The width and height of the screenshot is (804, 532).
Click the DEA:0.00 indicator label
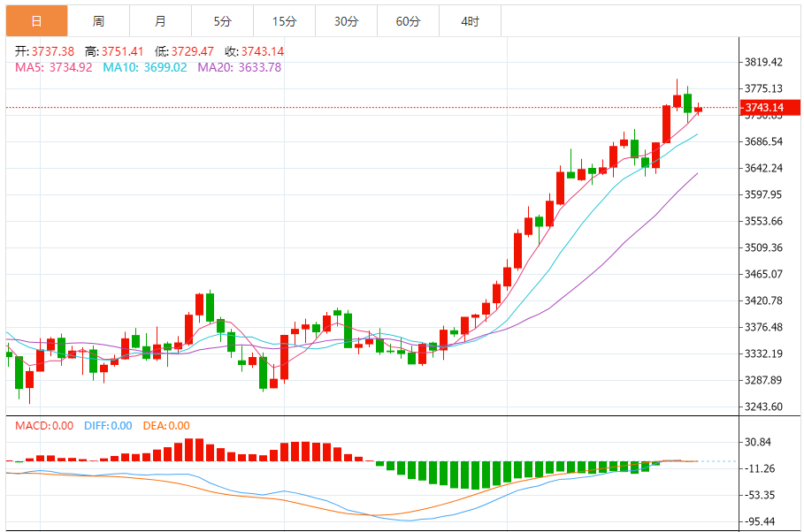tap(166, 425)
